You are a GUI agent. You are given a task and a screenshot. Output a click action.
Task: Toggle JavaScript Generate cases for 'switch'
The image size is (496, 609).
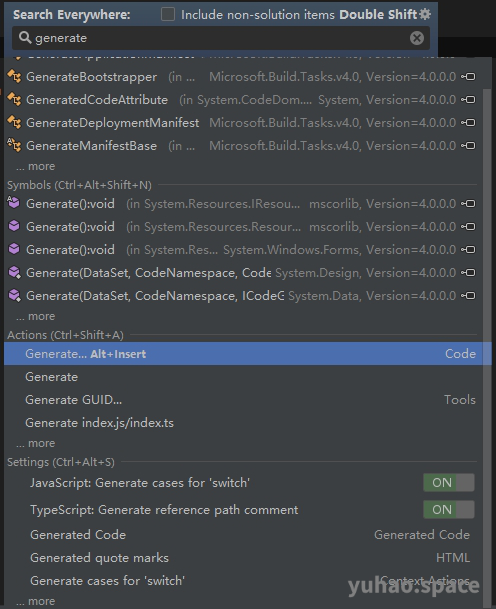pos(449,482)
